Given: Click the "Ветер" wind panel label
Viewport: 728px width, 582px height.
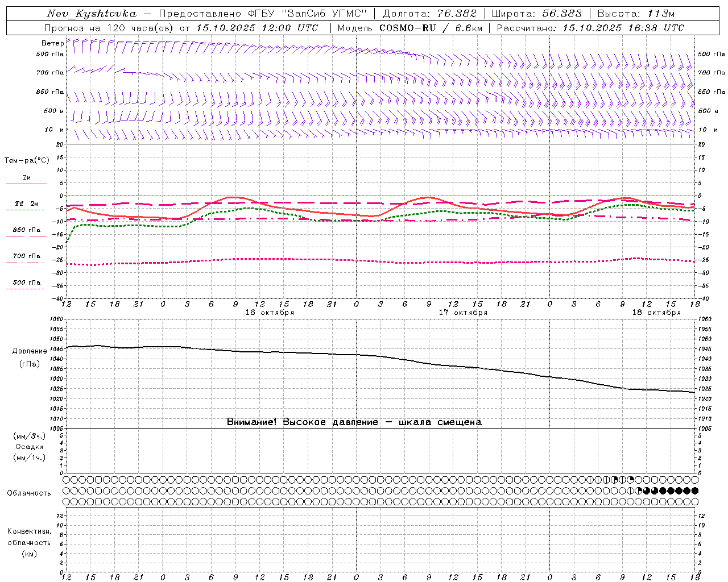Looking at the screenshot, I should (52, 43).
